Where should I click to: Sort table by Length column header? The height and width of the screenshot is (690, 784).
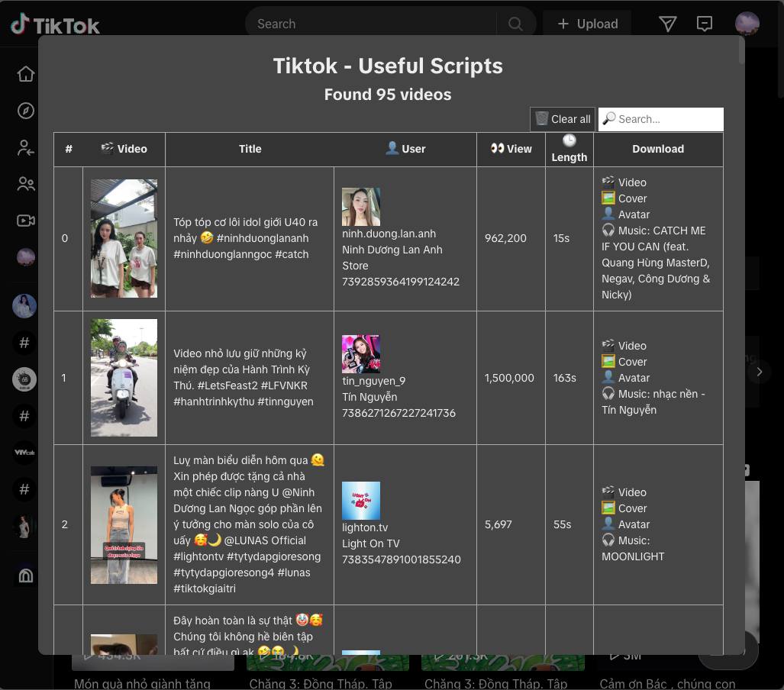569,149
